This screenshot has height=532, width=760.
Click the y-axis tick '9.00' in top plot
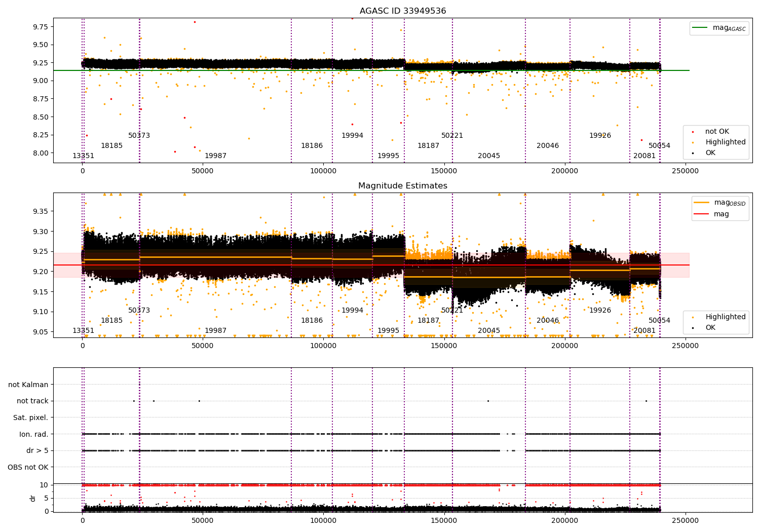pos(40,81)
